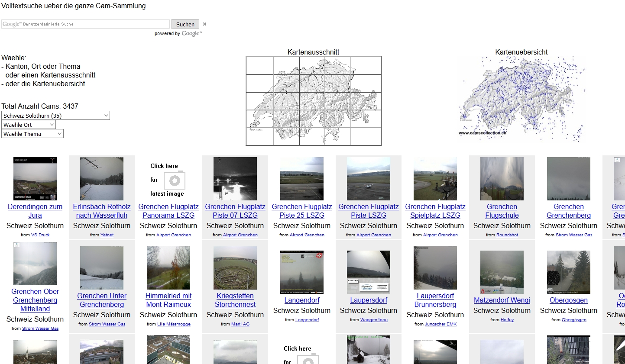Open the Langendorf cam thumbnail
Screen dimensions: 625x364
[302, 272]
